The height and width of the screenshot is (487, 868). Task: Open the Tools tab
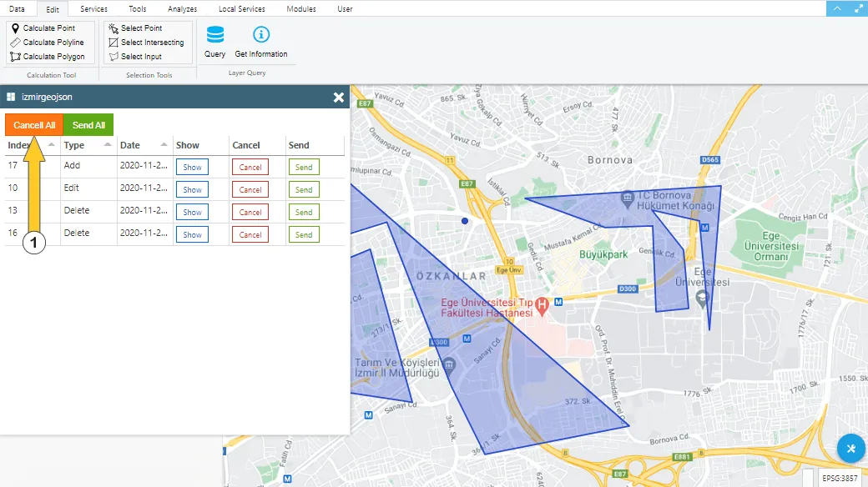pyautogui.click(x=137, y=9)
